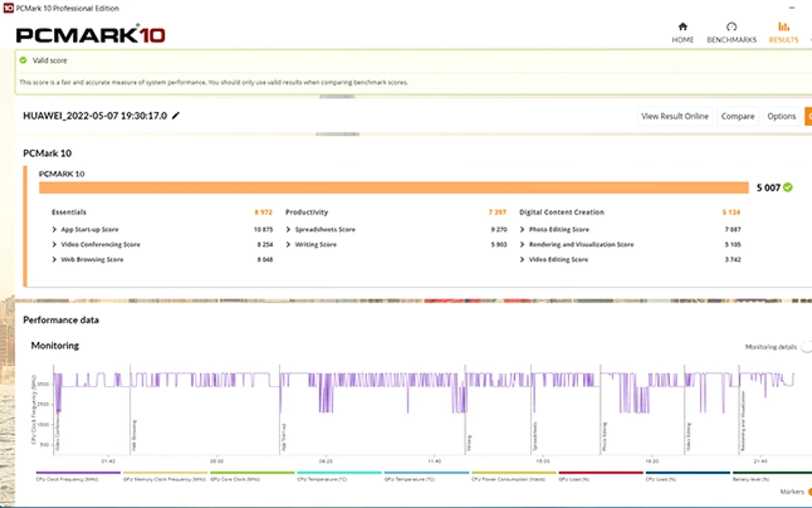Click Video Editing value 3 742
Viewport: 812px width, 508px height.
coord(733,259)
